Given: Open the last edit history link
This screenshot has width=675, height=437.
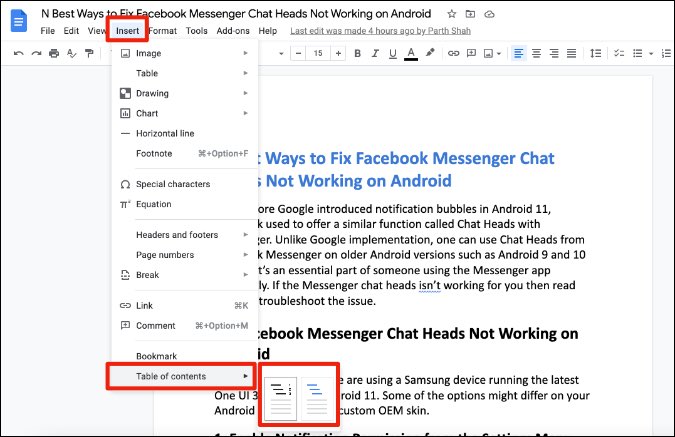Looking at the screenshot, I should click(x=380, y=31).
